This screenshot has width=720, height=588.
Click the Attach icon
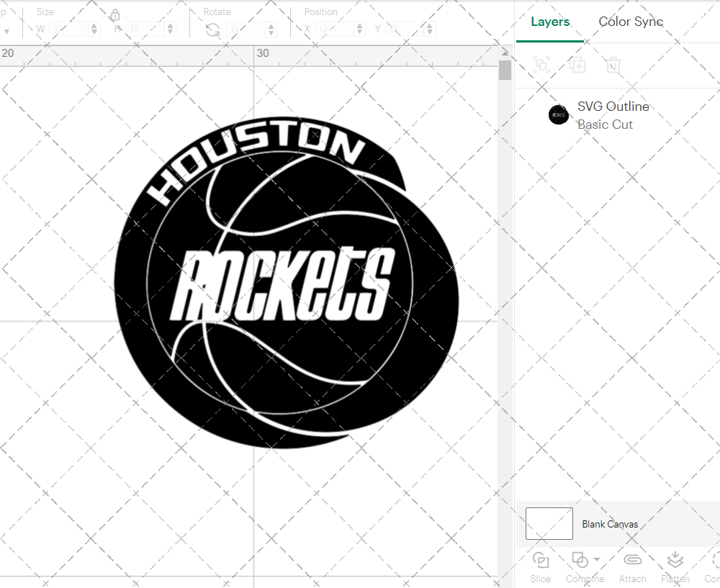click(632, 560)
